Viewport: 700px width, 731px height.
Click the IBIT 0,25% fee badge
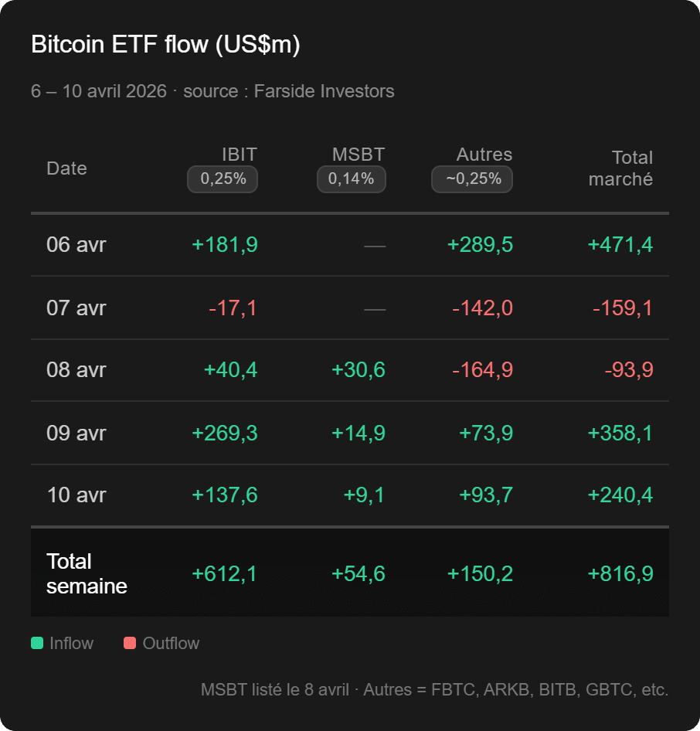coord(223,179)
